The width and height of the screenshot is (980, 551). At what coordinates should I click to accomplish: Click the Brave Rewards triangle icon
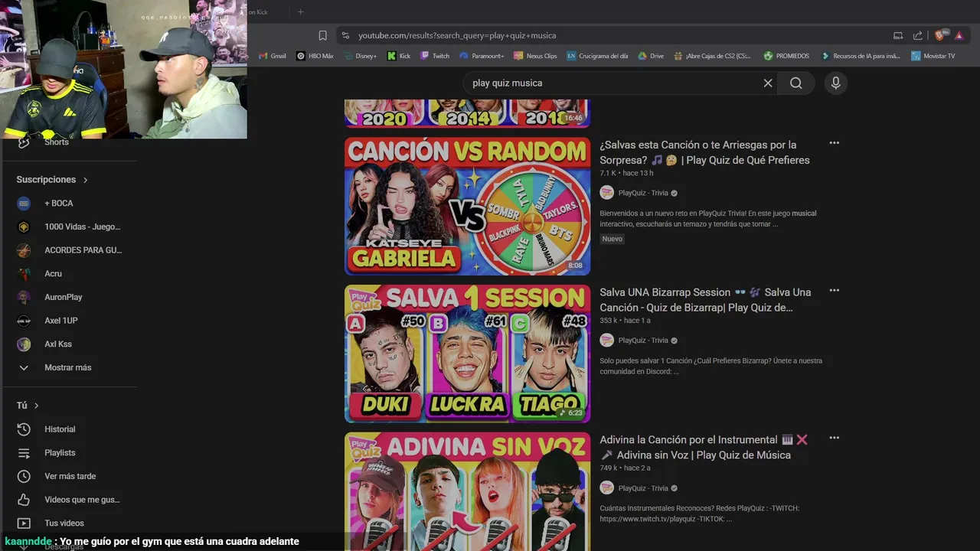pos(959,35)
